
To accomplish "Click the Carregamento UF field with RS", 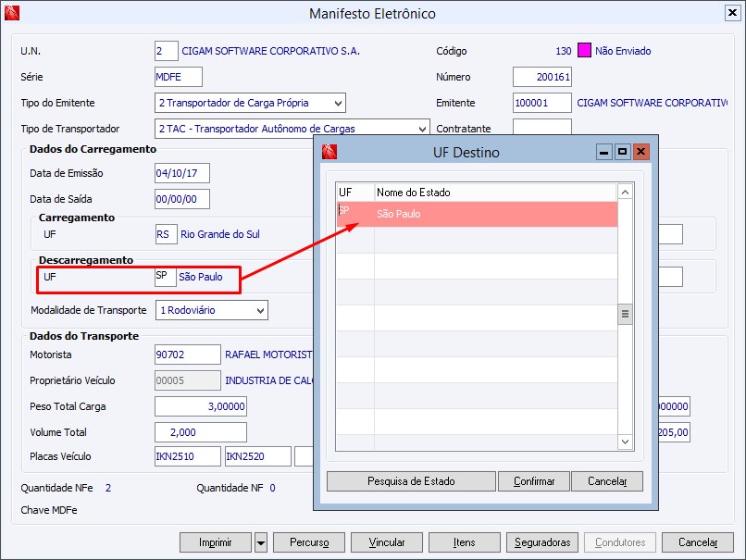I will click(167, 234).
